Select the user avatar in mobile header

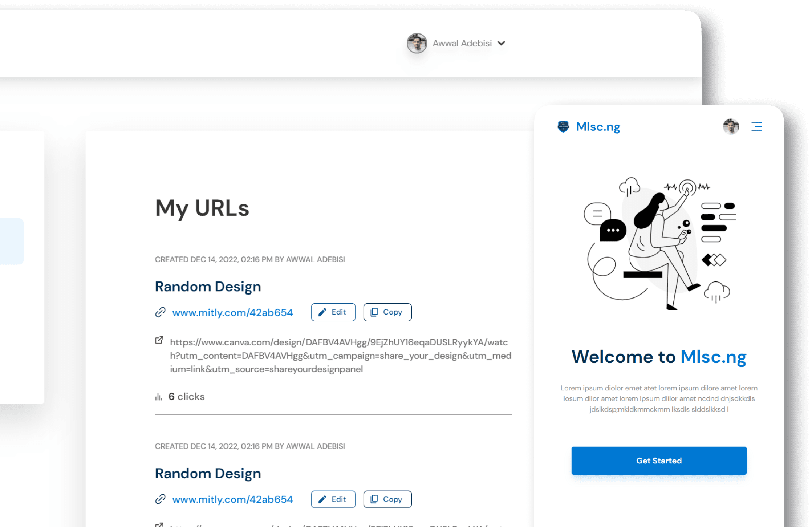pyautogui.click(x=731, y=126)
